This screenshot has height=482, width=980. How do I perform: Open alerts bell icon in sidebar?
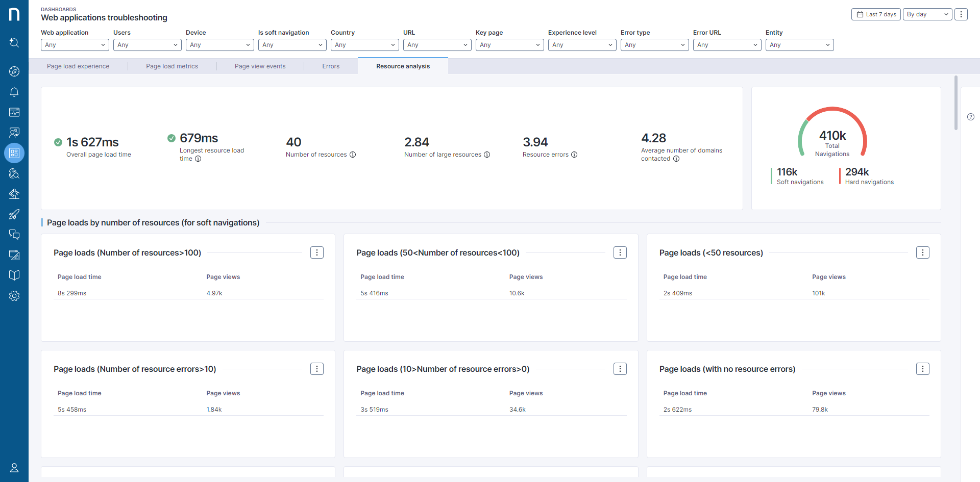[x=14, y=92]
